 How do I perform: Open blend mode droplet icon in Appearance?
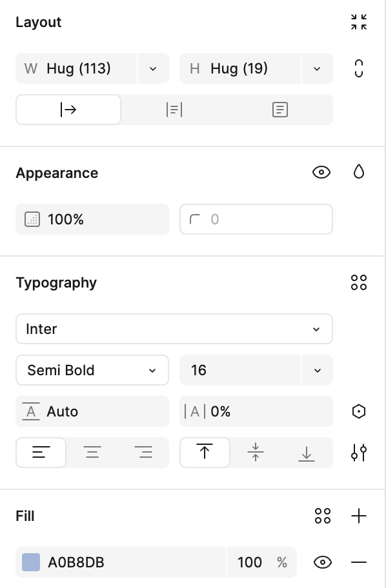(359, 172)
